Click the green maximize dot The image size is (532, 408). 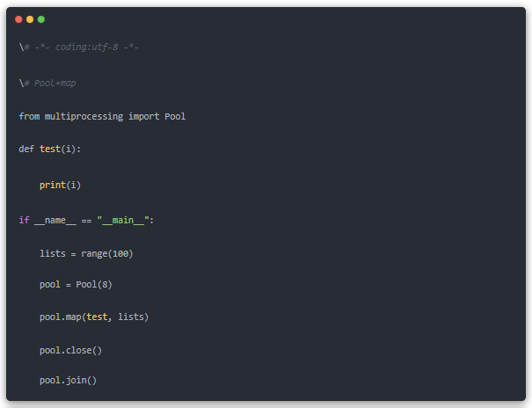click(41, 19)
